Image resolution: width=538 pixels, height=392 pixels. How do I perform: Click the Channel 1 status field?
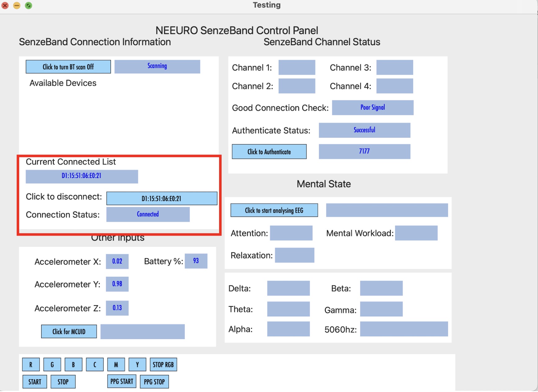297,67
